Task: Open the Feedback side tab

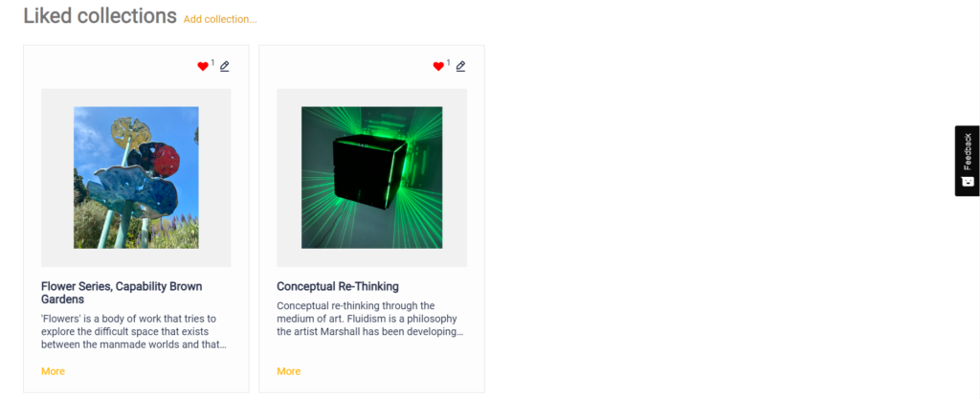Action: click(967, 161)
